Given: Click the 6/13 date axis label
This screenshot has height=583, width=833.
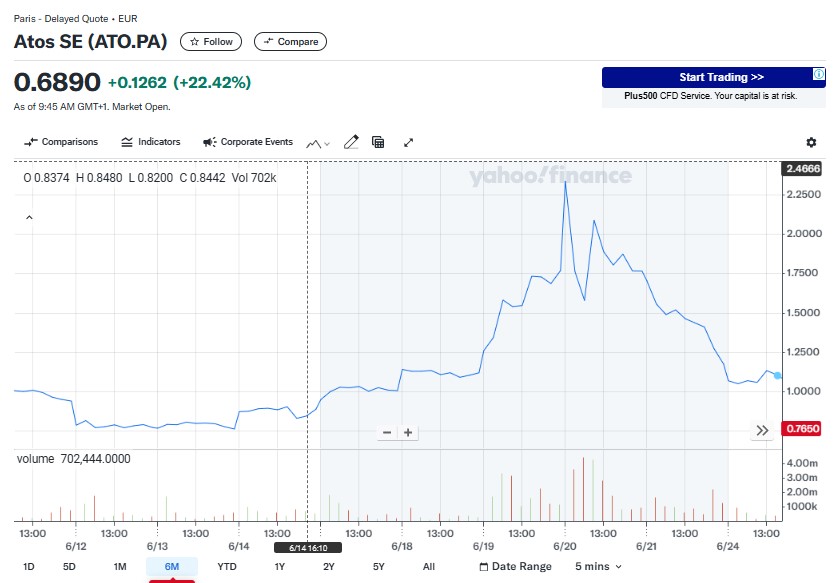Looking at the screenshot, I should click(x=157, y=546).
